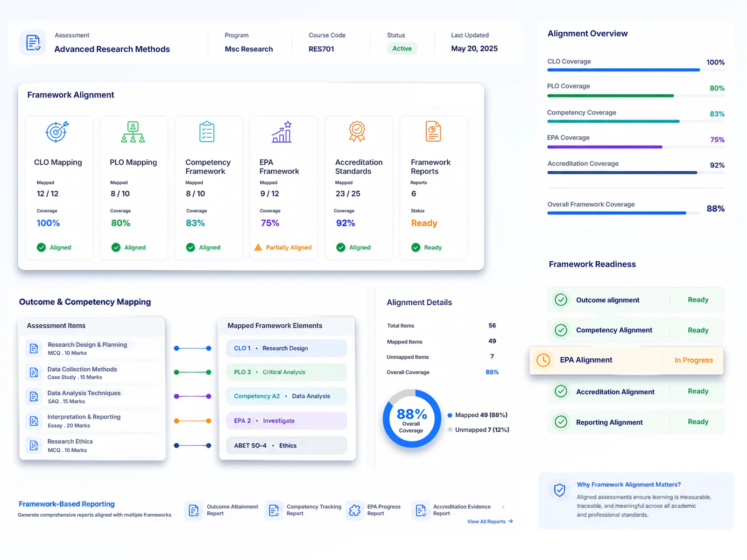Image resolution: width=747 pixels, height=560 pixels.
Task: Click the Unmapped 7 (12%) legend entry
Action: point(479,430)
